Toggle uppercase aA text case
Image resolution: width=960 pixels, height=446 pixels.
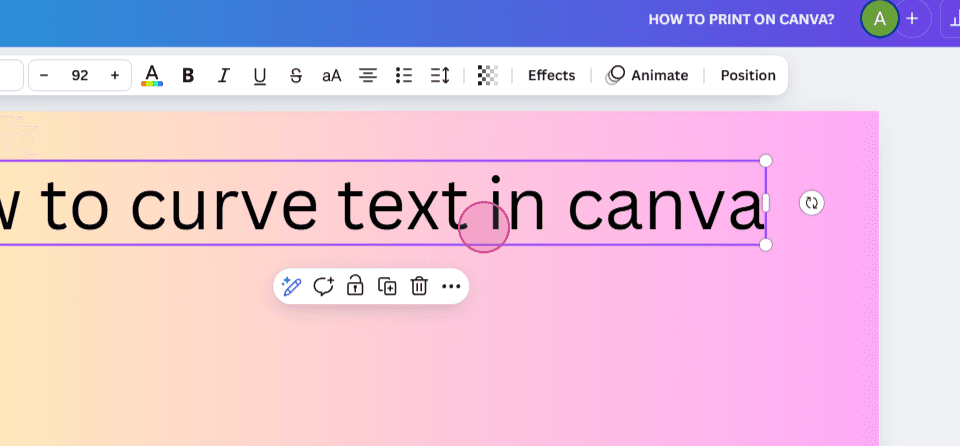pos(331,75)
